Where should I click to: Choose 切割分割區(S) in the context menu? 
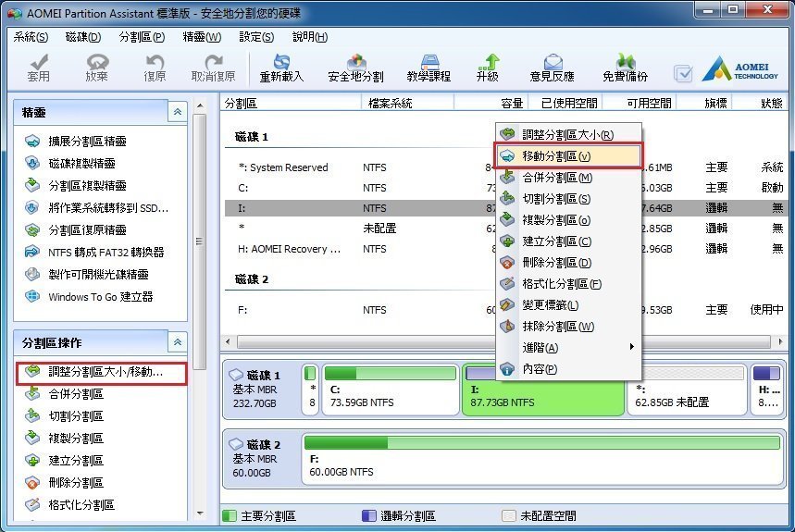point(568,199)
